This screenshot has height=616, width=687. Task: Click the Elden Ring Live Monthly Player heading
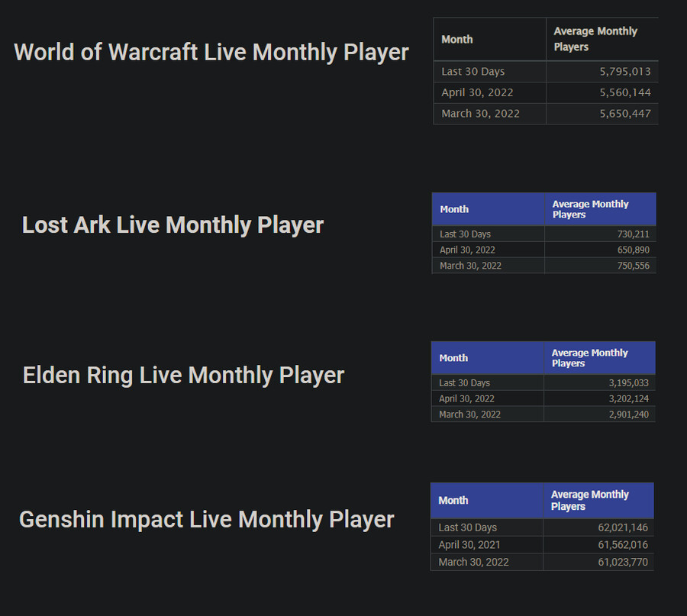[x=183, y=376]
